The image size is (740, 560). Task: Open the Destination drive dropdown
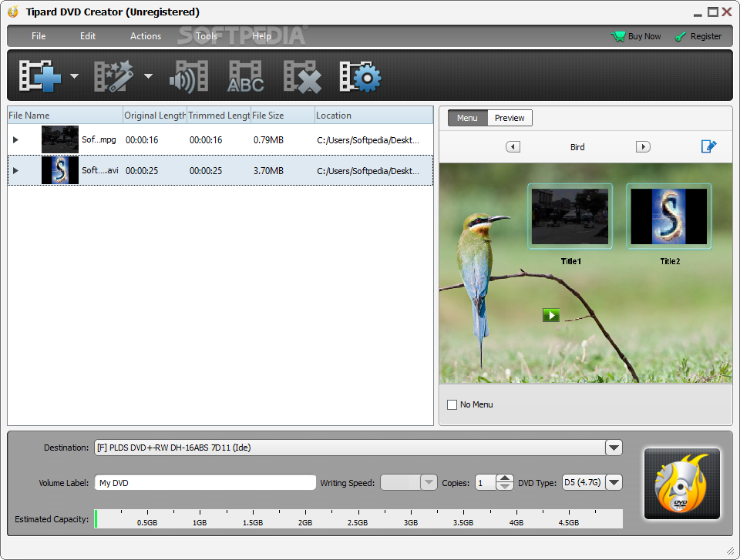pos(614,448)
